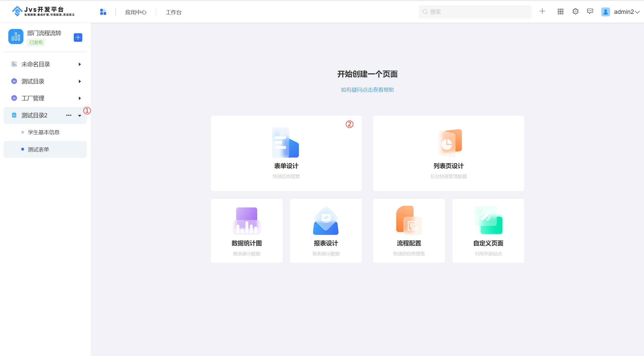Viewport: 644px width, 356px height.
Task: Choose the 报表设计 report design card
Action: pyautogui.click(x=326, y=230)
